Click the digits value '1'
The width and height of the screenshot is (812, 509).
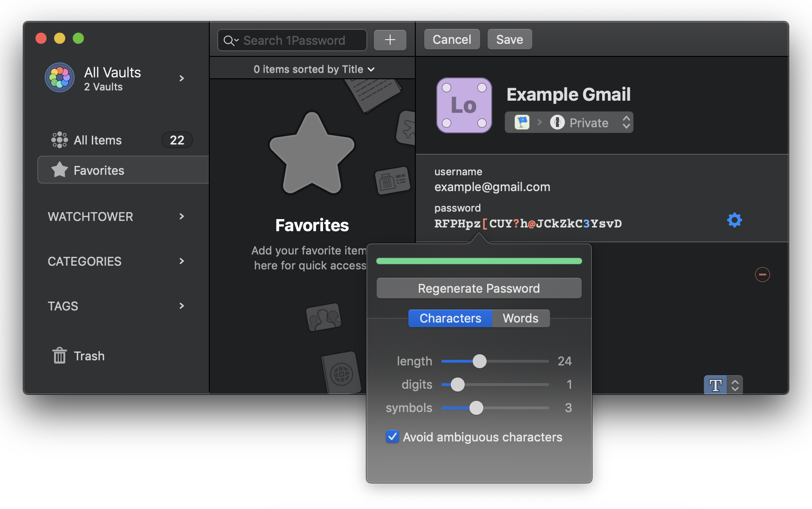tap(569, 385)
